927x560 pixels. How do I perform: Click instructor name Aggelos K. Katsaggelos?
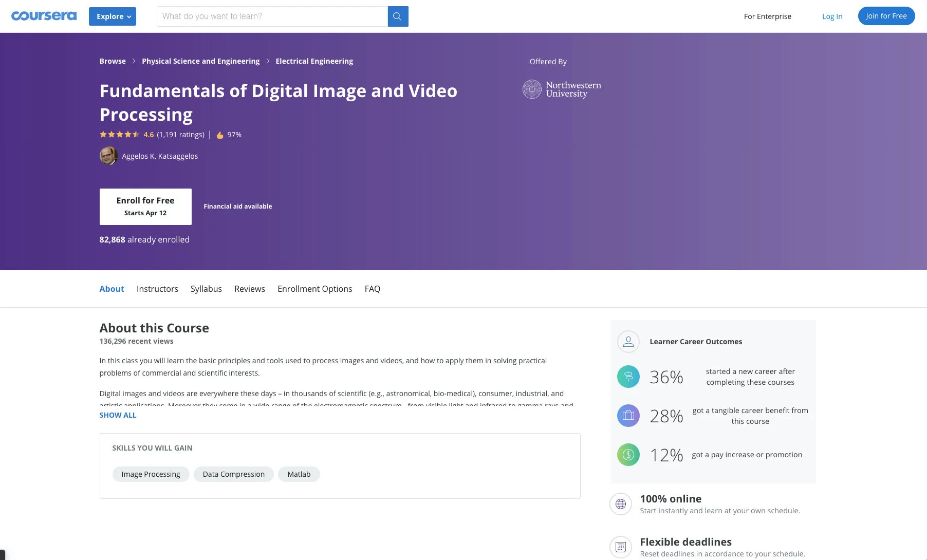click(160, 156)
